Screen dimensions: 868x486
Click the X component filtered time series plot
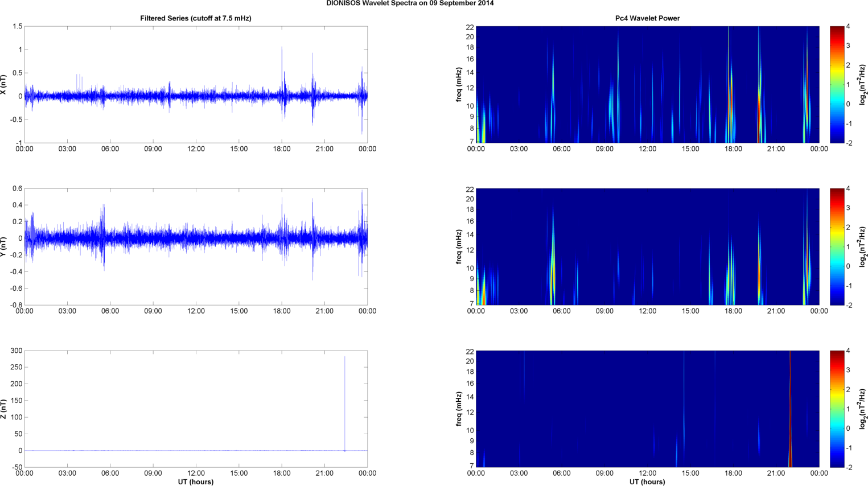point(196,85)
